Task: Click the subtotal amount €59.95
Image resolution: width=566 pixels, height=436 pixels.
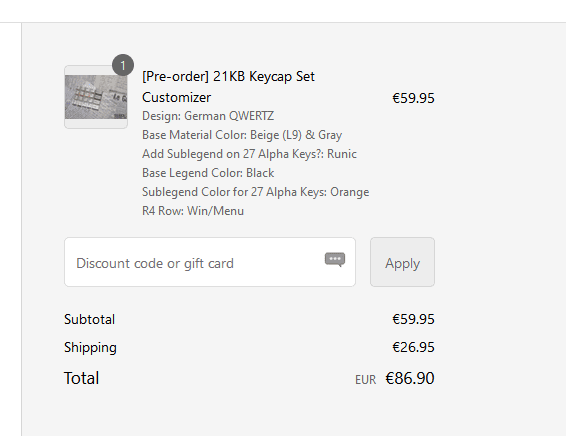Action: [x=413, y=319]
